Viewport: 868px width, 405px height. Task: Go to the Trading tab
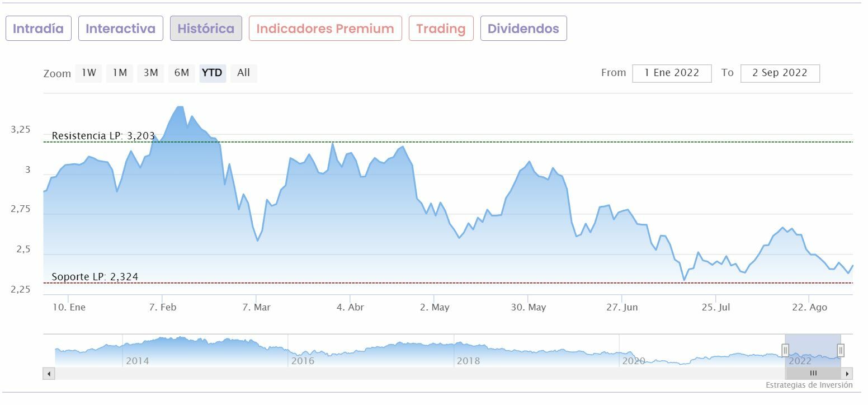(441, 29)
